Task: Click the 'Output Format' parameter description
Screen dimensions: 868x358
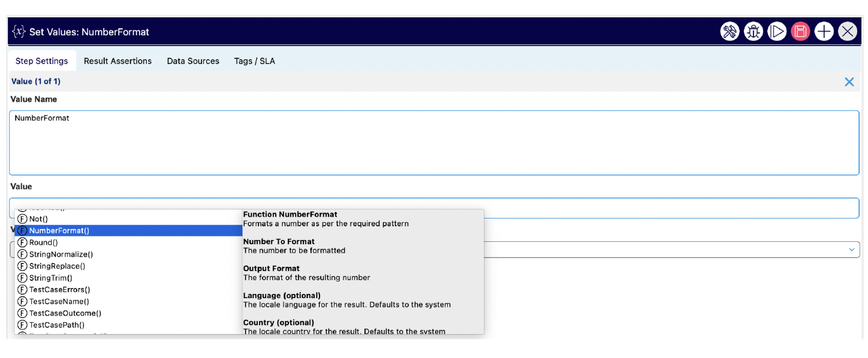Action: [307, 278]
